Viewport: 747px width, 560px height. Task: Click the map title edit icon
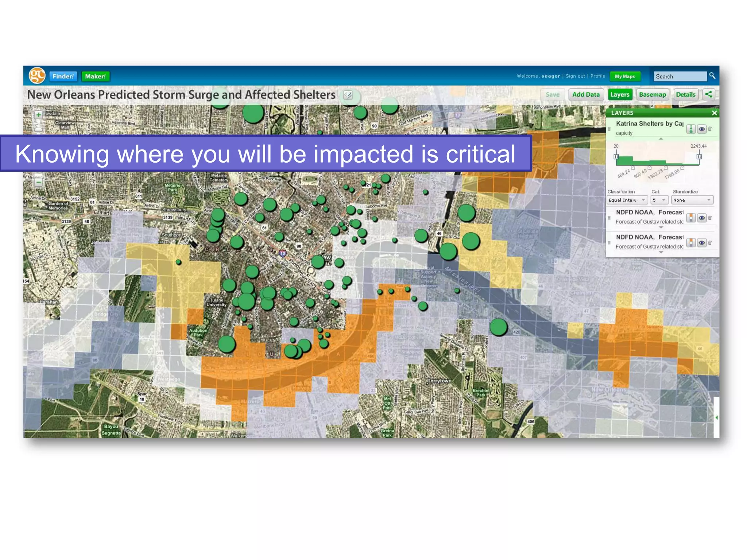click(x=348, y=95)
